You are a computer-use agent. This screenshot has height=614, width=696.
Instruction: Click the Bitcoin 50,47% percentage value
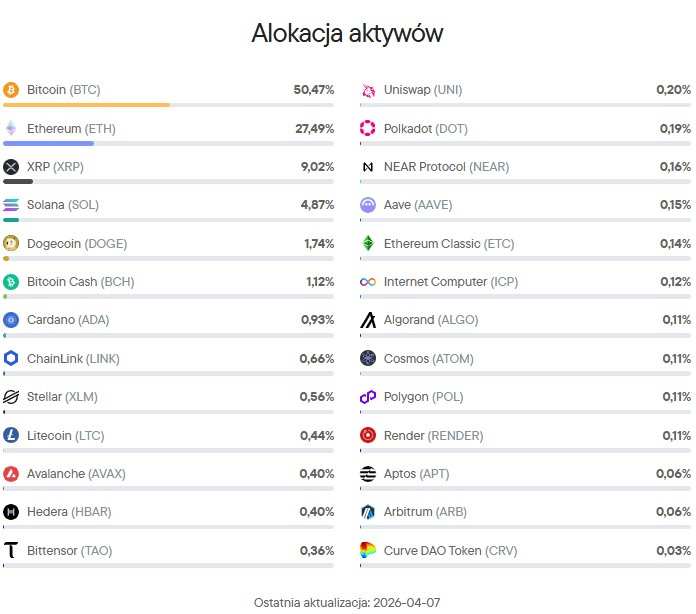pyautogui.click(x=313, y=90)
